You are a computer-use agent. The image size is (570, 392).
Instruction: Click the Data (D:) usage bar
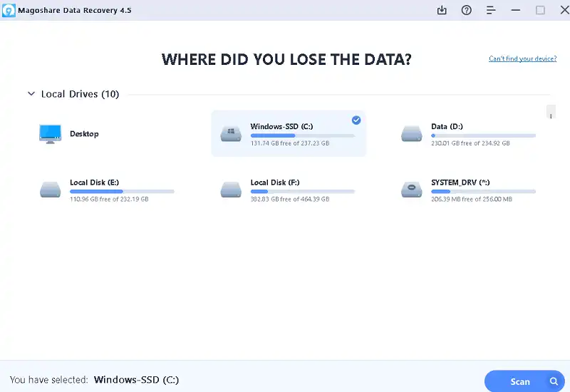point(483,135)
